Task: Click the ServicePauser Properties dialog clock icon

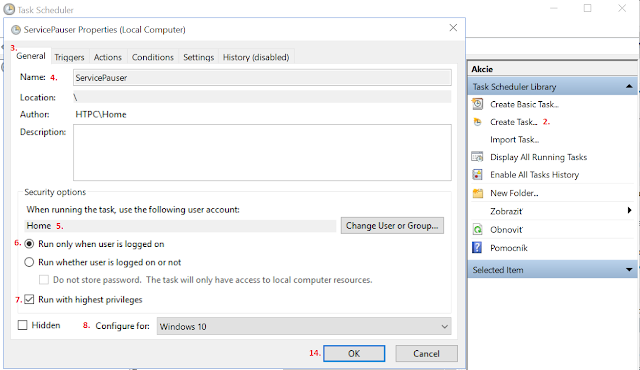Action: coord(16,30)
